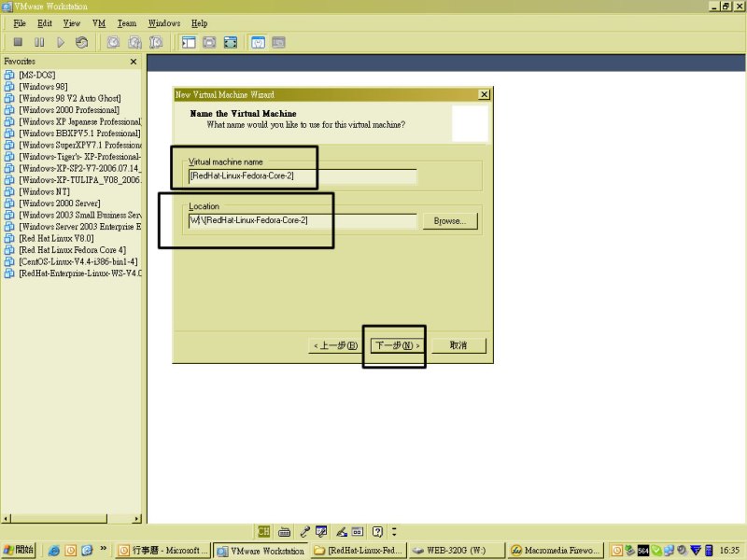Viewport: 747px width, 560px height.
Task: Go back with the 上一步(B) button
Action: tap(334, 345)
